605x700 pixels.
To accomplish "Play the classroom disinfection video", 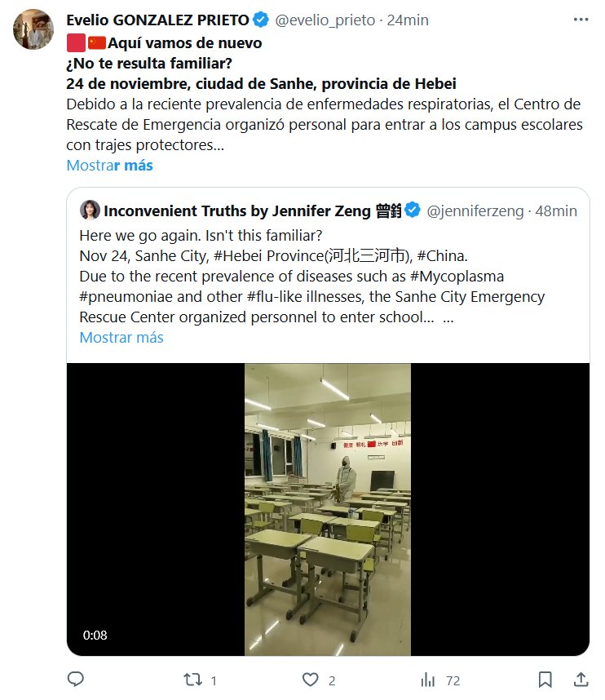I will point(328,509).
